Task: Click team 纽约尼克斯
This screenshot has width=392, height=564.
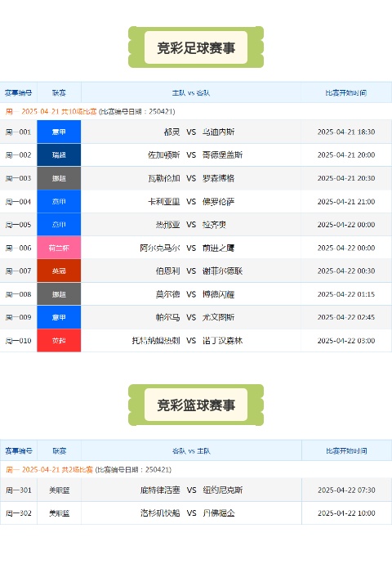Action: (223, 490)
